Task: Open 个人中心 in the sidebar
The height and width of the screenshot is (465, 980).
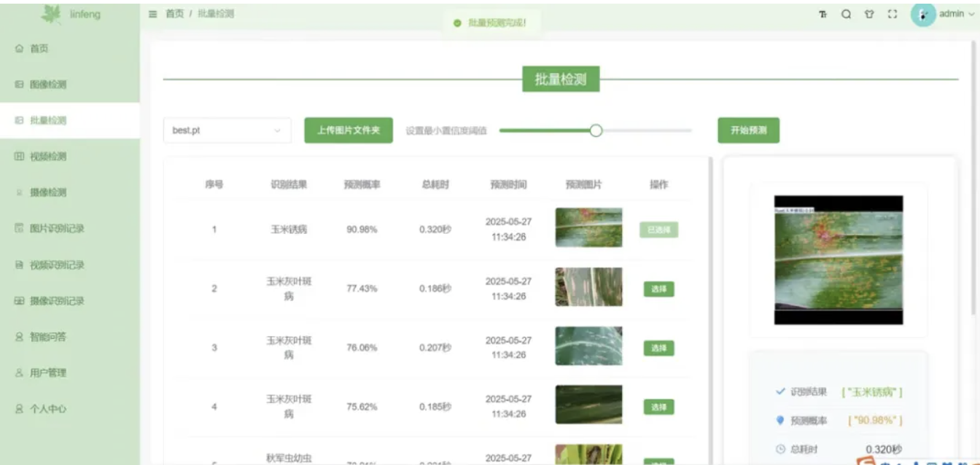Action: point(70,409)
